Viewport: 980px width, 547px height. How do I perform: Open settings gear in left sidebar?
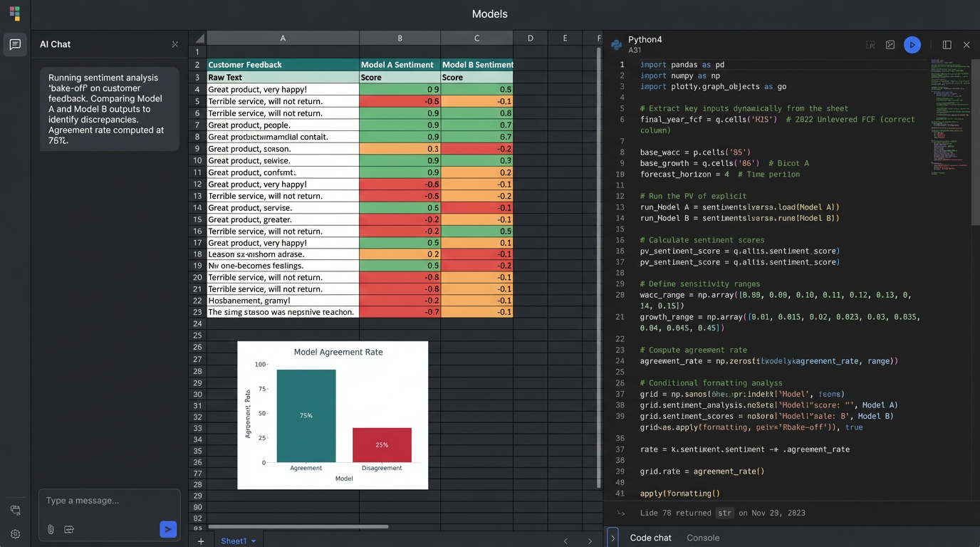(15, 534)
